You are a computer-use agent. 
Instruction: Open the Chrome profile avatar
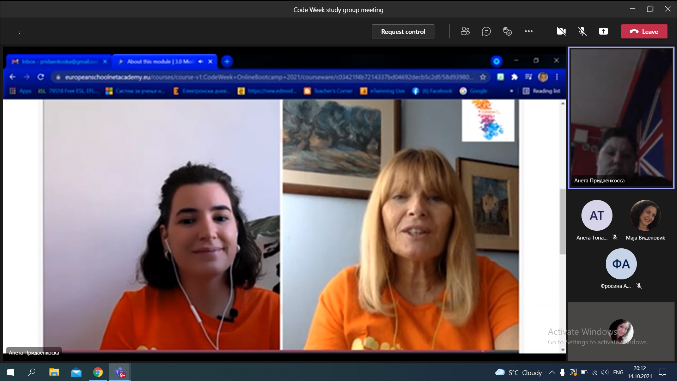pyautogui.click(x=543, y=77)
